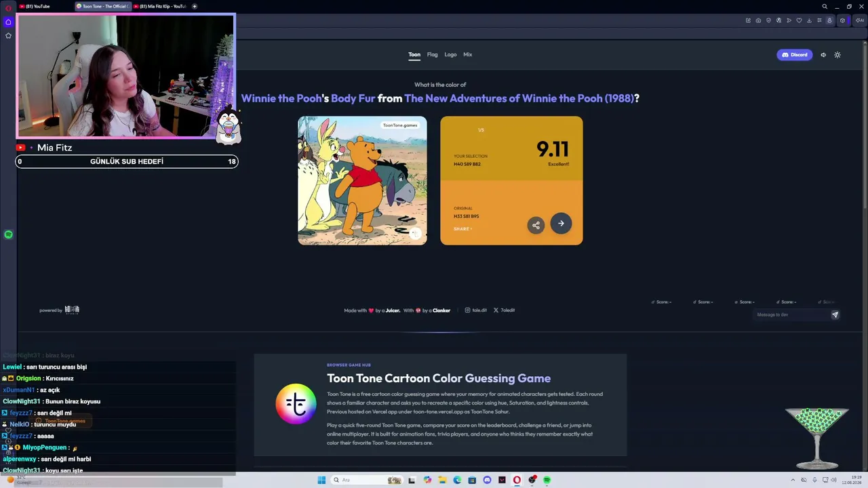Switch to the Mix mode tab
Screen dimensions: 868x488
[x=467, y=54]
